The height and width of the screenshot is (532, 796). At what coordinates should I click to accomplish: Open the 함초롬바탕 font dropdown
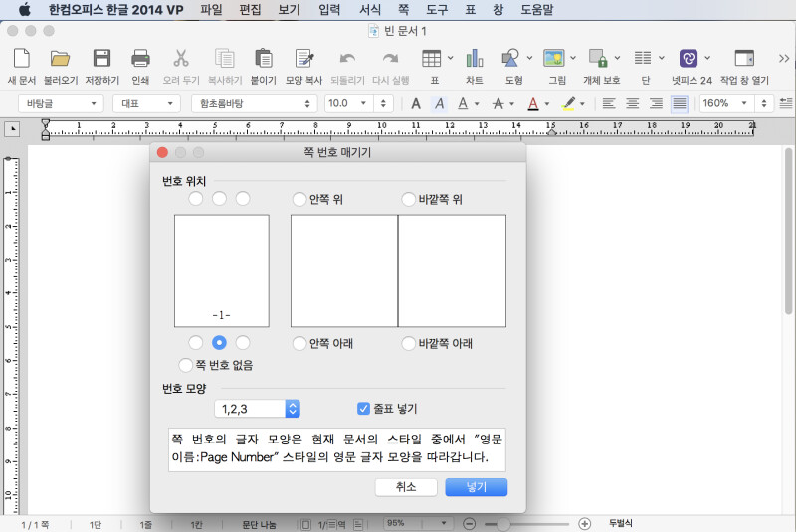coord(307,103)
